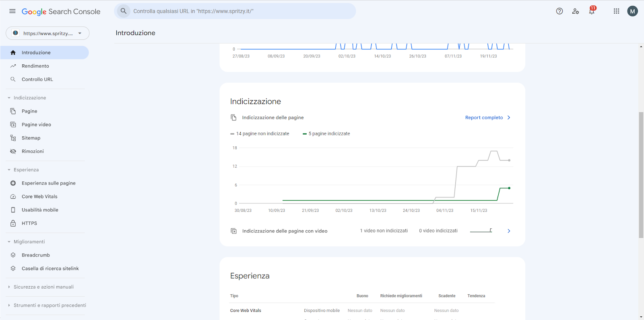
Task: Click the Richiede miglioramenti column header
Action: pos(401,296)
